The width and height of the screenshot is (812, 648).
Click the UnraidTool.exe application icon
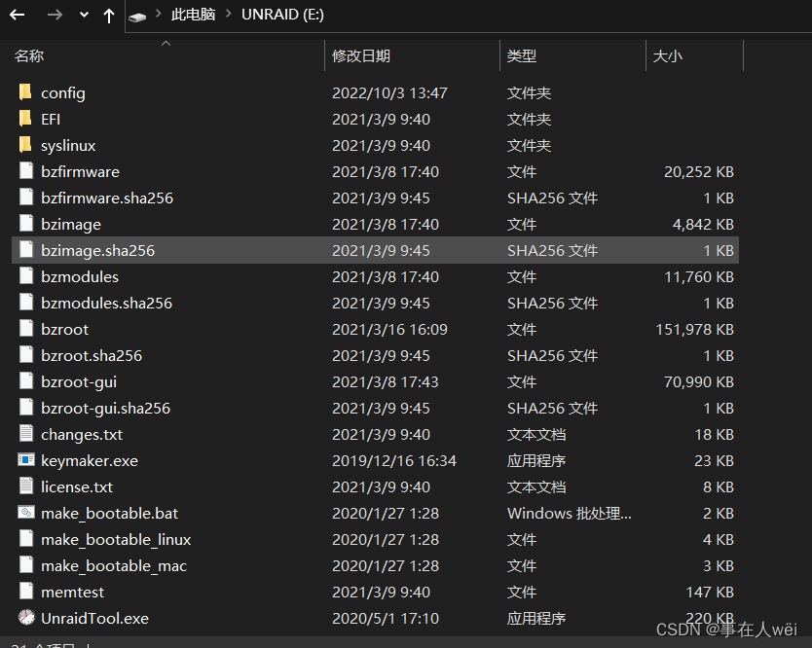[x=26, y=618]
